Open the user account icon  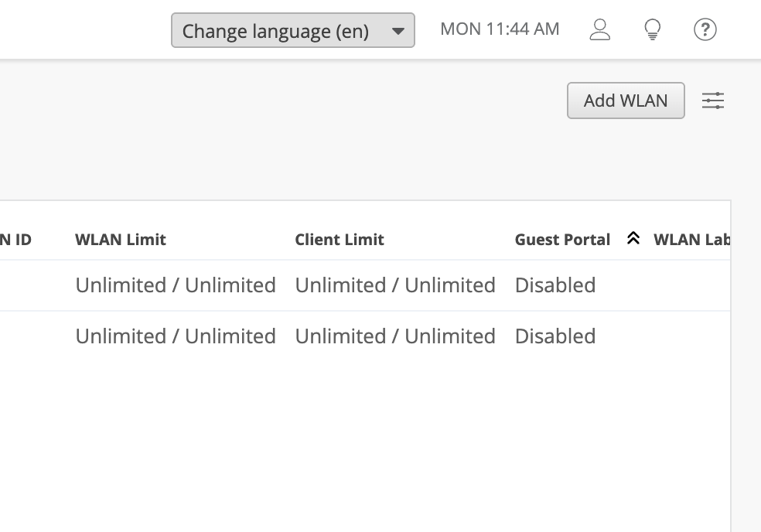click(x=600, y=29)
